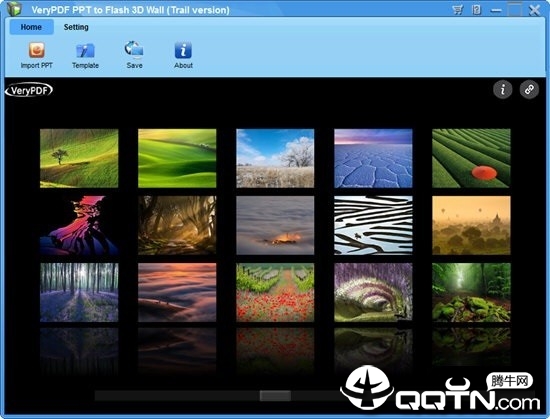The image size is (550, 419).
Task: Click the app cube icon in title bar
Action: point(14,9)
